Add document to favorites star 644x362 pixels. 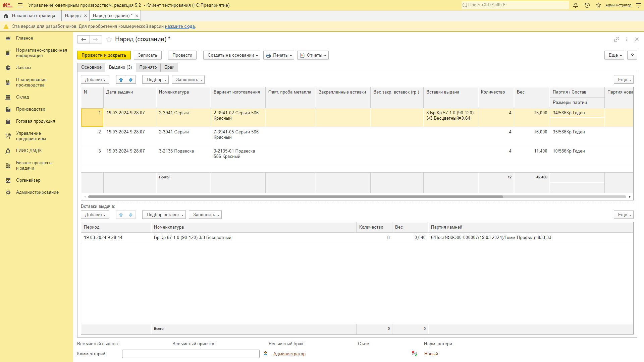pos(109,40)
